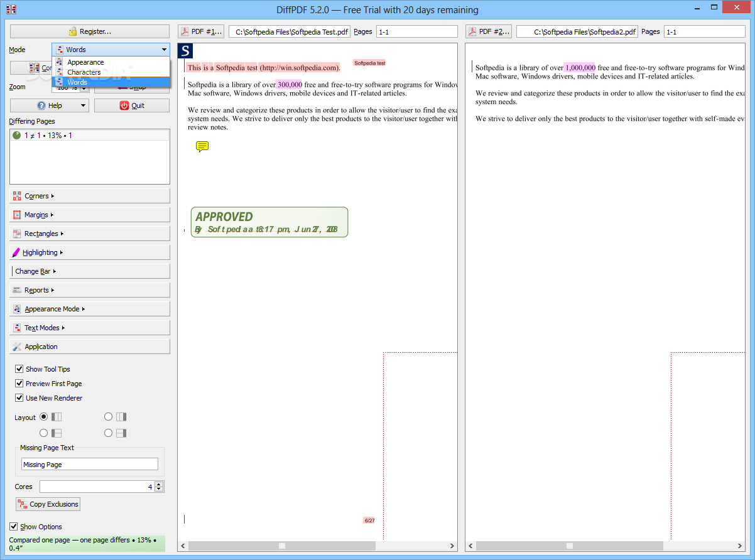Expand the Appearance Mode section
Screen dimensions: 755x560
(x=90, y=309)
